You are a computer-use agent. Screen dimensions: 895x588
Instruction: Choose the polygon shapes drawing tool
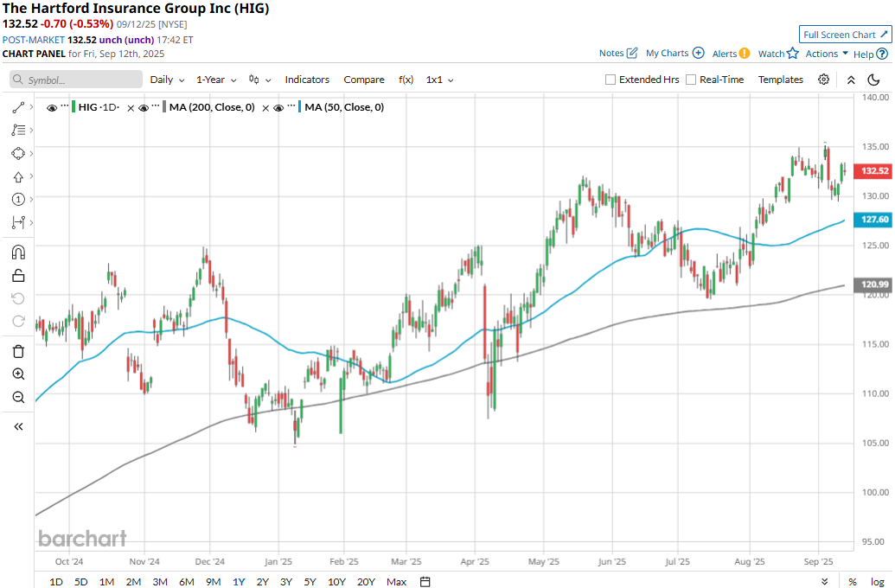pyautogui.click(x=18, y=154)
